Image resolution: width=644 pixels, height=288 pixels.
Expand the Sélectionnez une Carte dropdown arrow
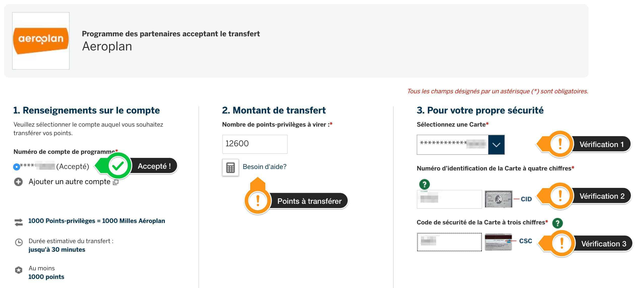[x=496, y=145]
